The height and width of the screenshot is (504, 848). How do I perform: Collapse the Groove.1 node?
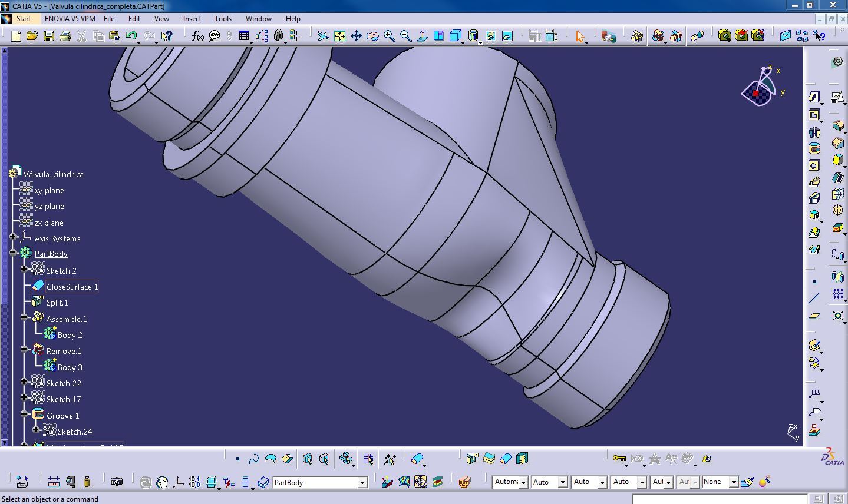24,414
